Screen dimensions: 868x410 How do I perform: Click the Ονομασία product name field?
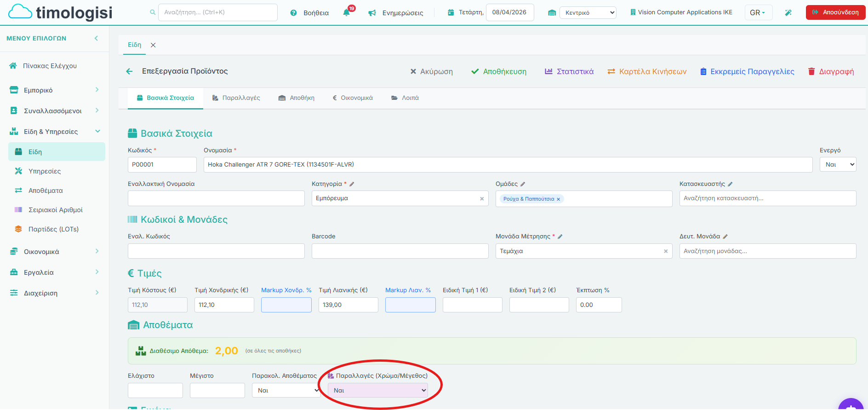tap(508, 165)
